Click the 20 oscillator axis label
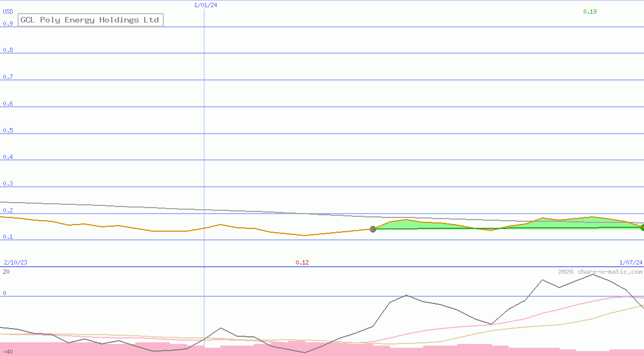 pyautogui.click(x=6, y=272)
